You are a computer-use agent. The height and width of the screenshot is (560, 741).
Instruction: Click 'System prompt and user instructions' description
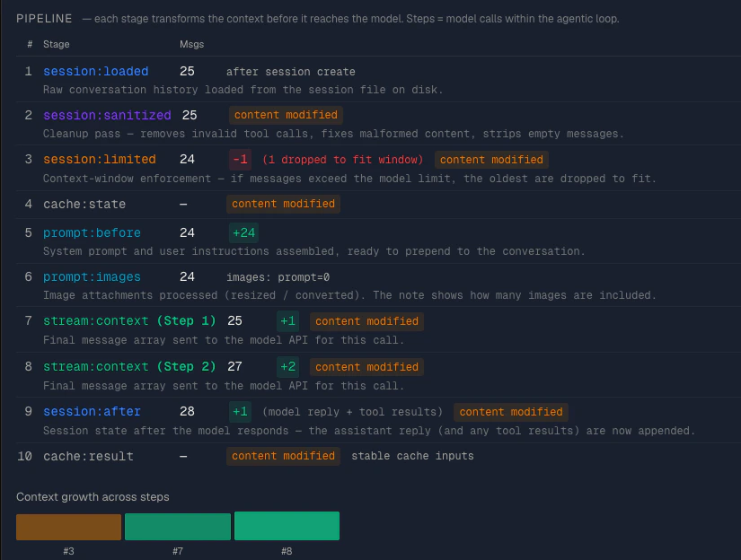(x=313, y=251)
